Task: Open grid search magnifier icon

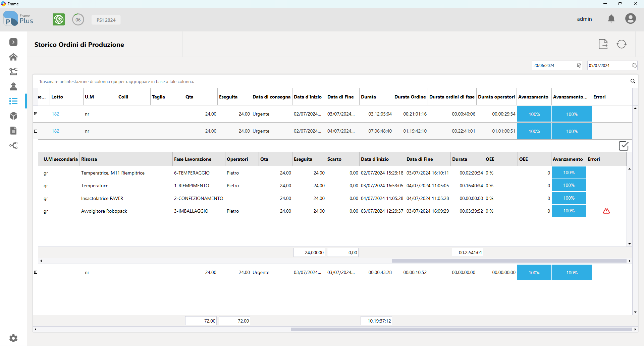Action: [633, 81]
